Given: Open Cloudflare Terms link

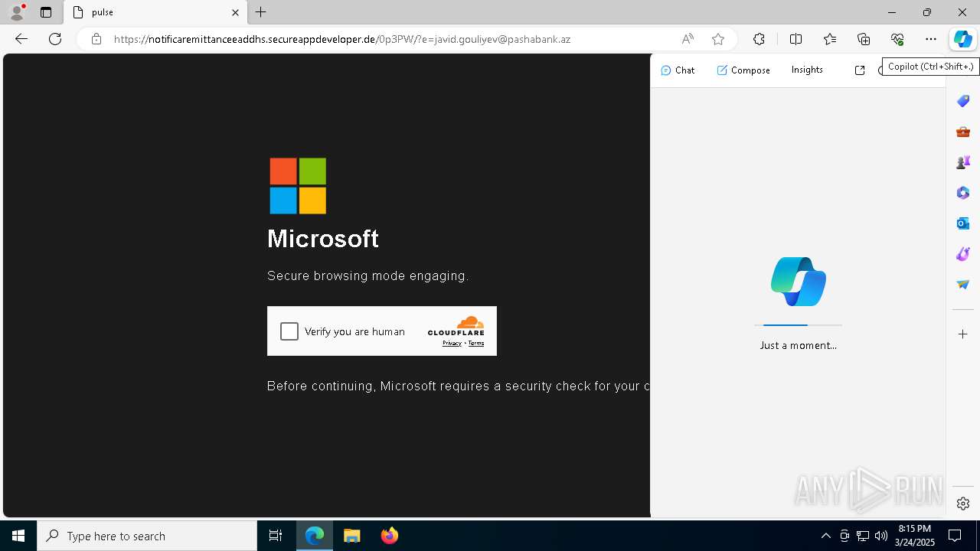Looking at the screenshot, I should [476, 343].
